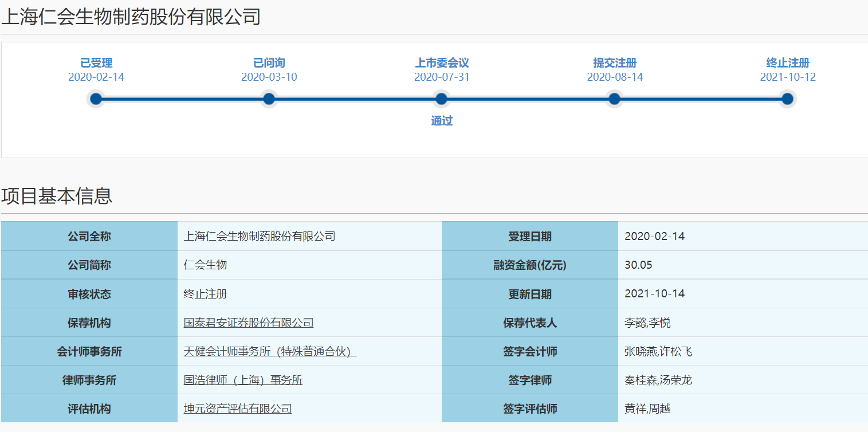Open 坤元资产评估有限公司 appraiser link

[x=238, y=409]
